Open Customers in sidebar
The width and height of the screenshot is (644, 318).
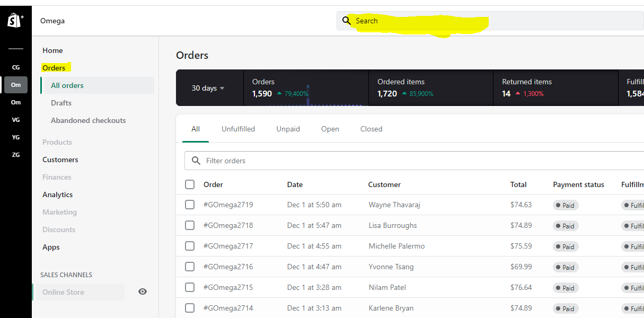(x=60, y=160)
